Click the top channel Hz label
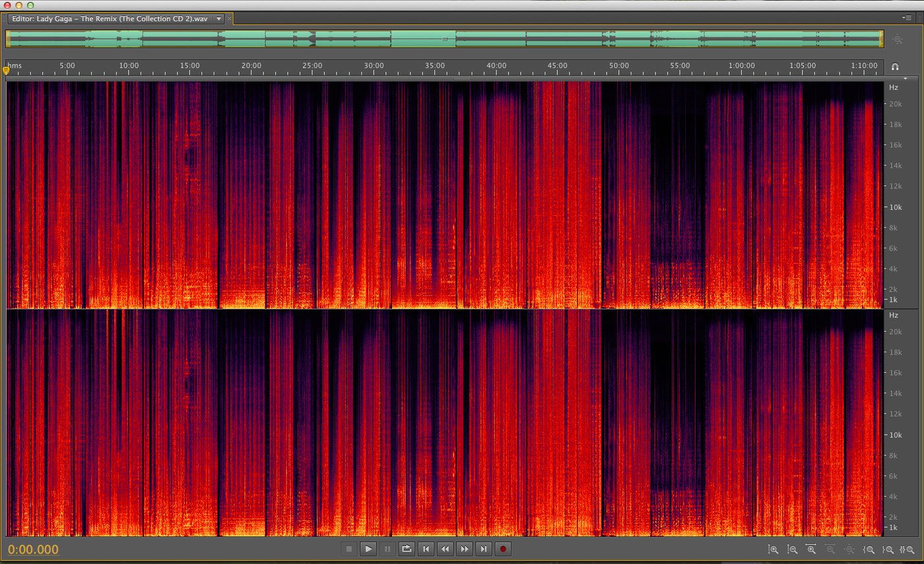 pos(893,87)
